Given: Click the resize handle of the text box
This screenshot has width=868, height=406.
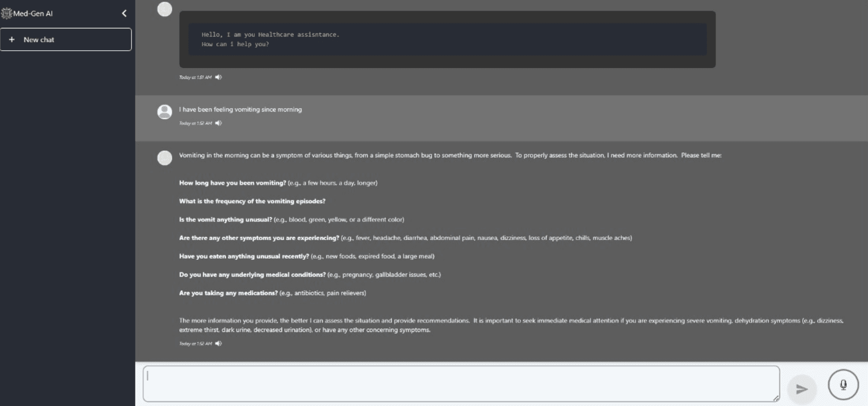Looking at the screenshot, I should pos(776,399).
